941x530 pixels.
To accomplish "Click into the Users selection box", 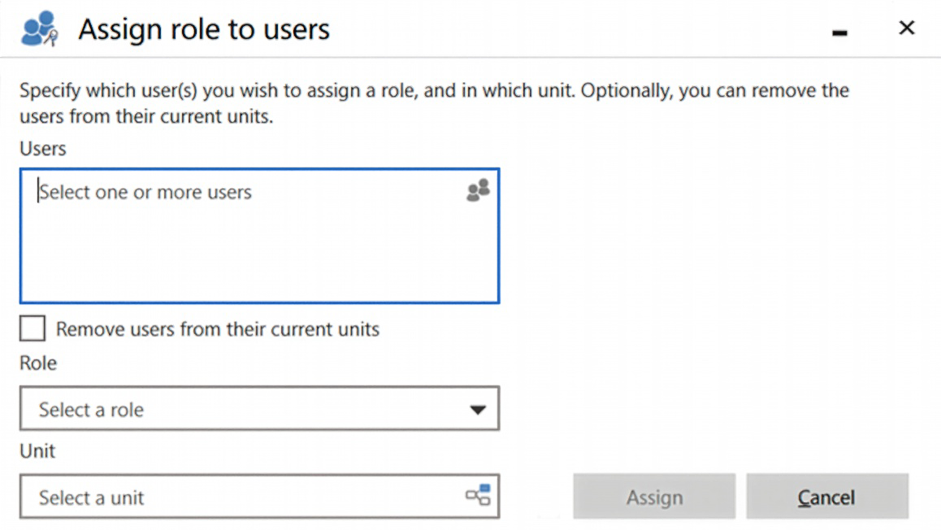I will coord(259,236).
